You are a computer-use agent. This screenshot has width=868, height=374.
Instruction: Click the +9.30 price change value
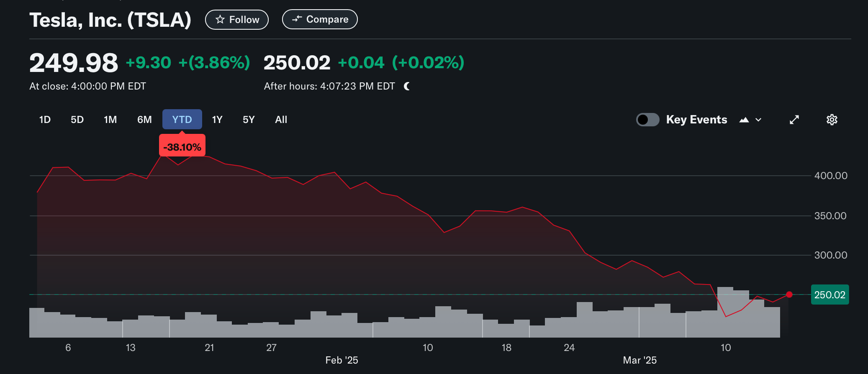(149, 63)
